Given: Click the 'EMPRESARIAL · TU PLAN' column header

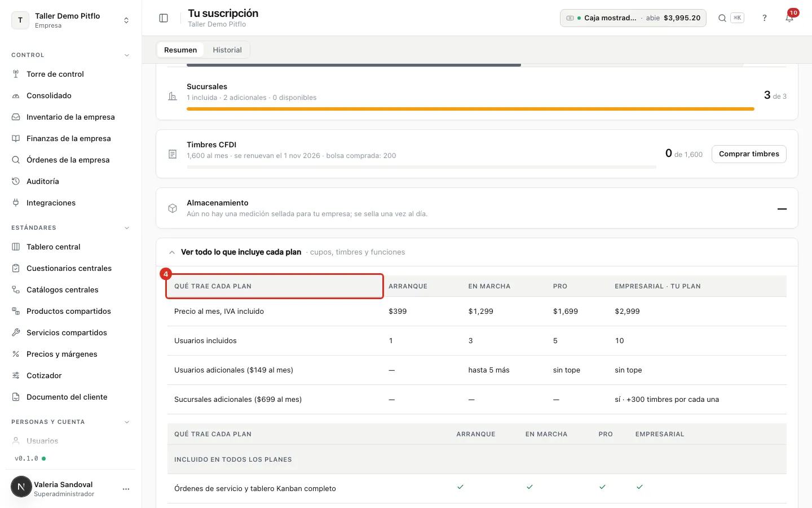Looking at the screenshot, I should point(657,286).
